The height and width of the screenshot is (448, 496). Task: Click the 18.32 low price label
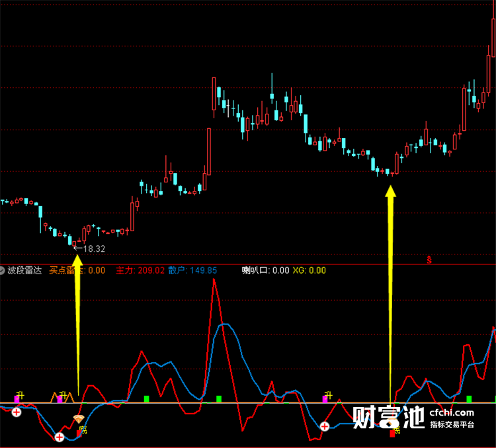(94, 249)
